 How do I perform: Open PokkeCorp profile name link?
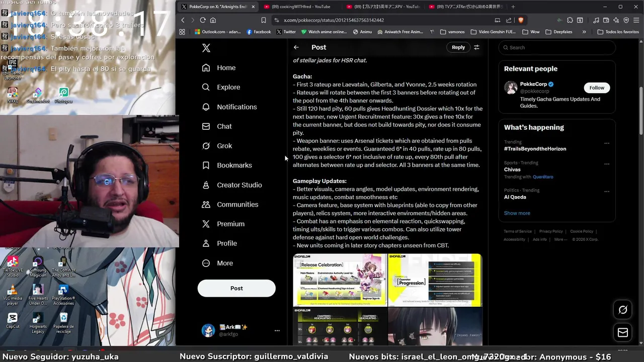pyautogui.click(x=533, y=84)
